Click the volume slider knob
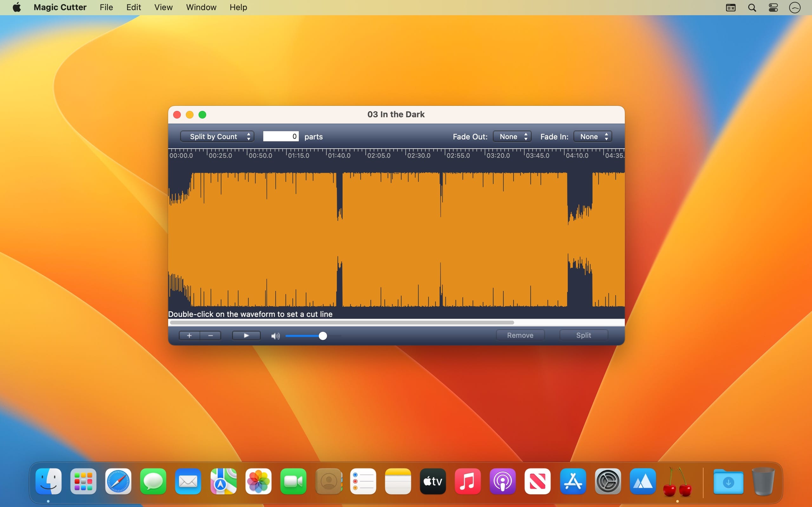Screen dimensions: 812x507 (323, 336)
